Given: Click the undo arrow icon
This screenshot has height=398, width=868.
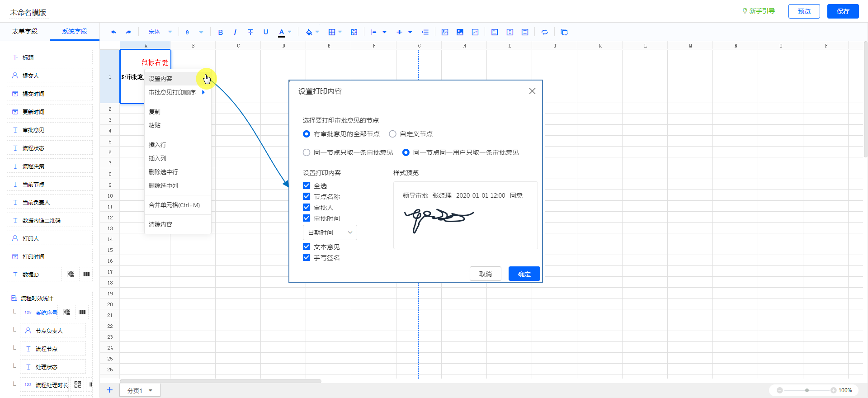Looking at the screenshot, I should click(113, 32).
